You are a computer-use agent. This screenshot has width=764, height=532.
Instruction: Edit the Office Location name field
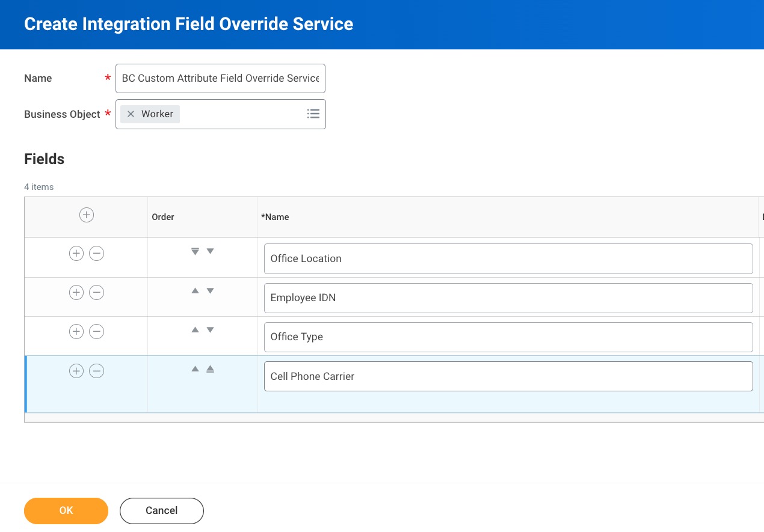pos(508,258)
